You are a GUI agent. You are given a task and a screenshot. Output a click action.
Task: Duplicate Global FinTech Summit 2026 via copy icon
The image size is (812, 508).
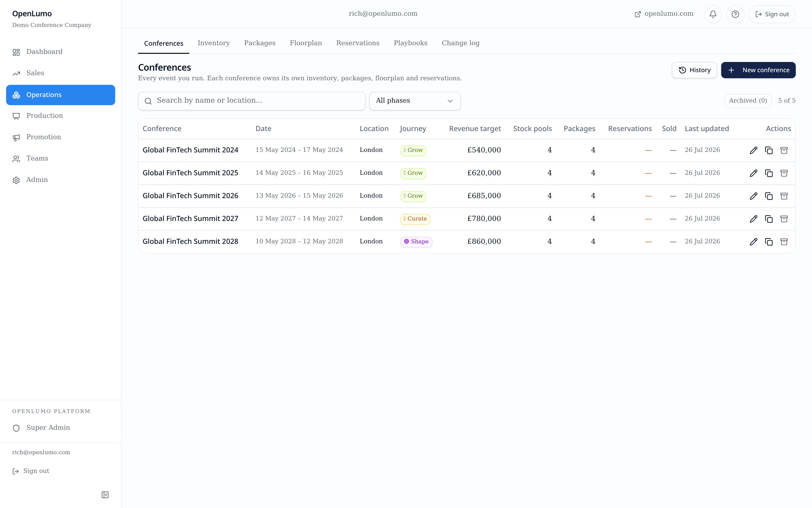769,196
